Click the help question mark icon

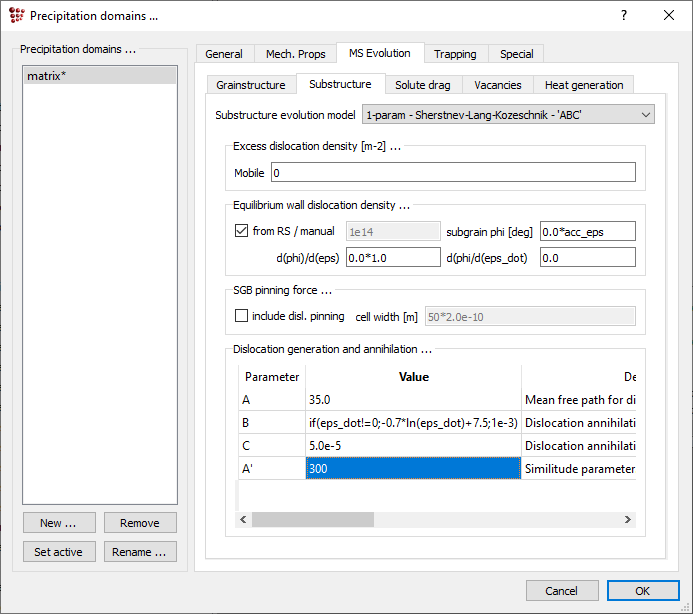(x=624, y=15)
